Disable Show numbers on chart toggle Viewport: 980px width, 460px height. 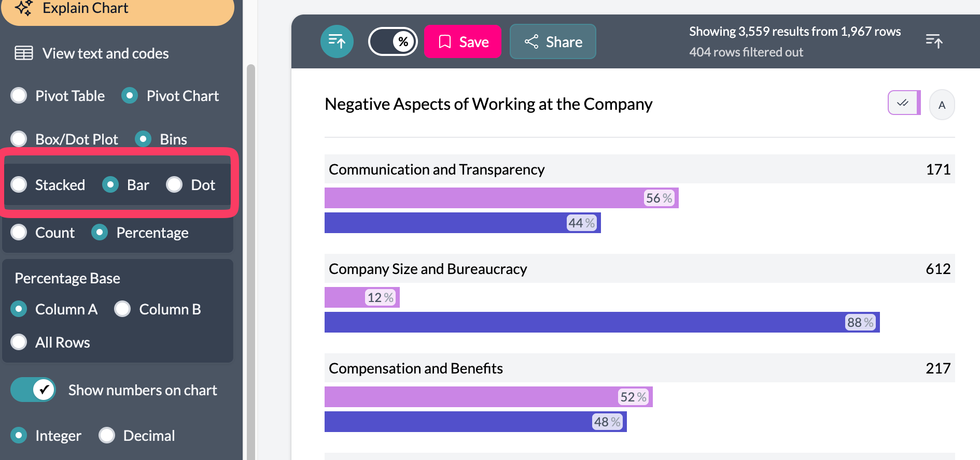pos(33,390)
